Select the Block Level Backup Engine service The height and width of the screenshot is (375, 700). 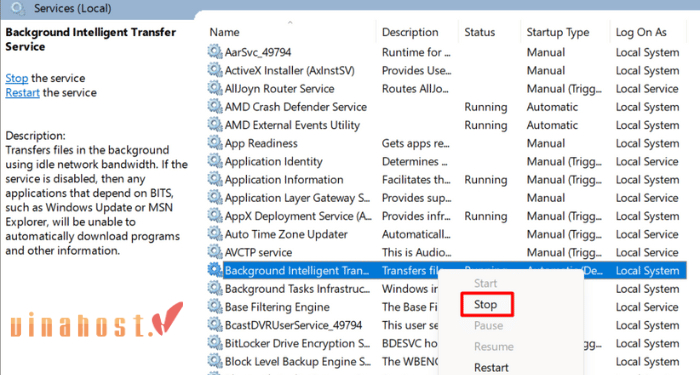[297, 362]
